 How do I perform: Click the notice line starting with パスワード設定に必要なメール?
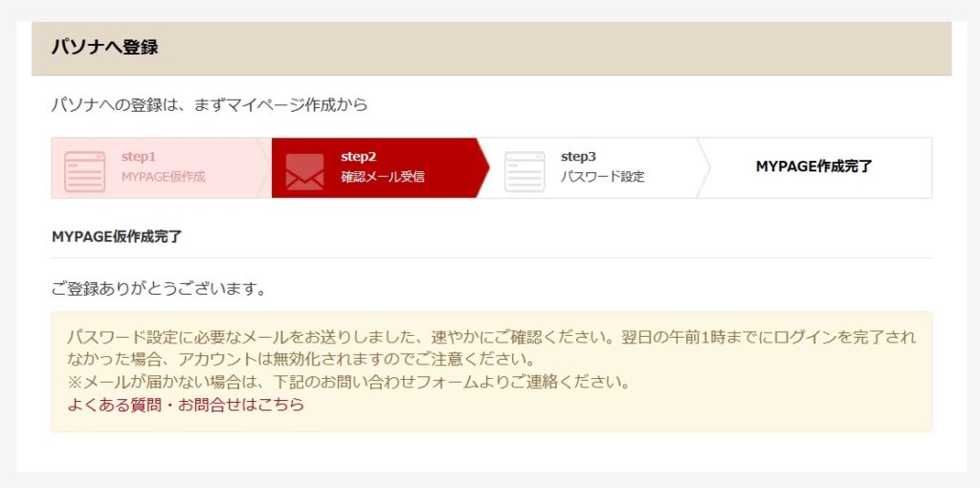click(x=490, y=337)
